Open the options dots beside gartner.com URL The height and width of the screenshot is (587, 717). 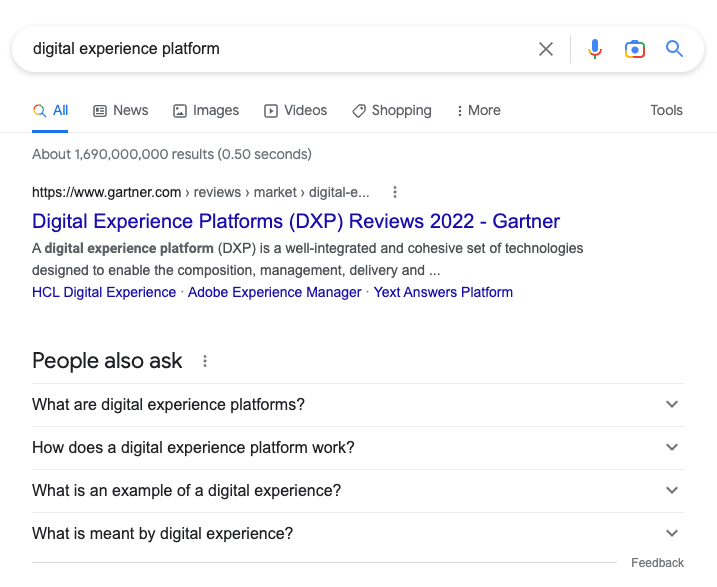[x=395, y=192]
